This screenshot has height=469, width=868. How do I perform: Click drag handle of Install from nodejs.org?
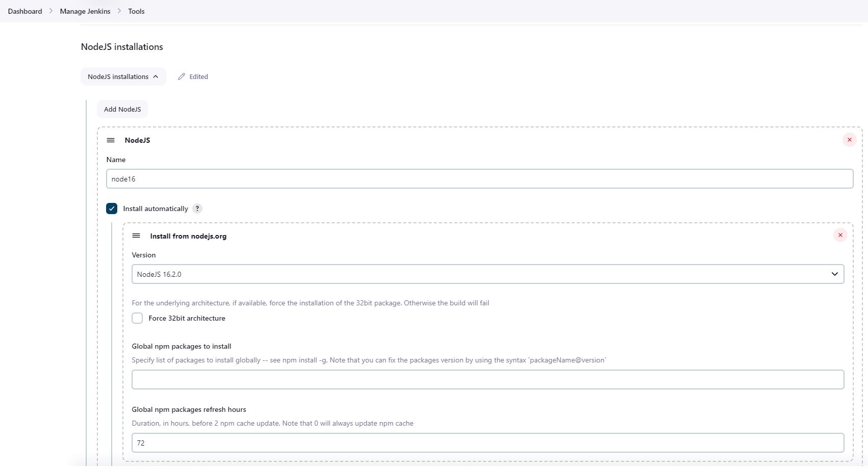pyautogui.click(x=136, y=236)
